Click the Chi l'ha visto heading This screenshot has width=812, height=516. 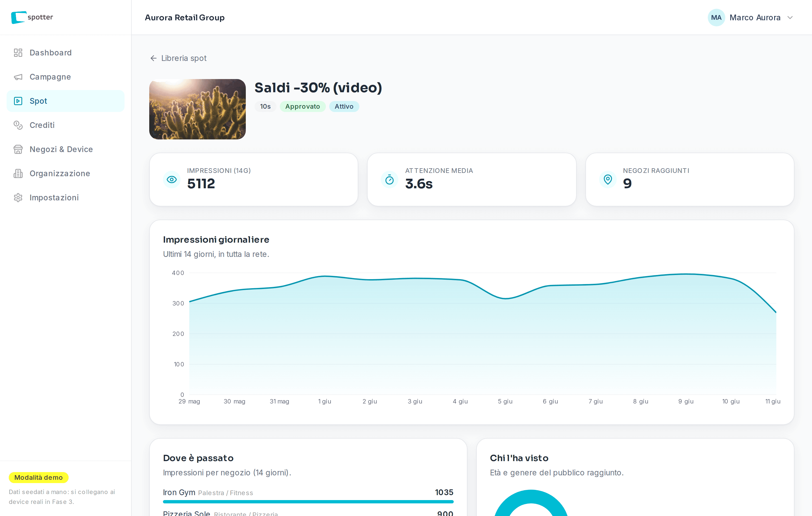tap(519, 458)
